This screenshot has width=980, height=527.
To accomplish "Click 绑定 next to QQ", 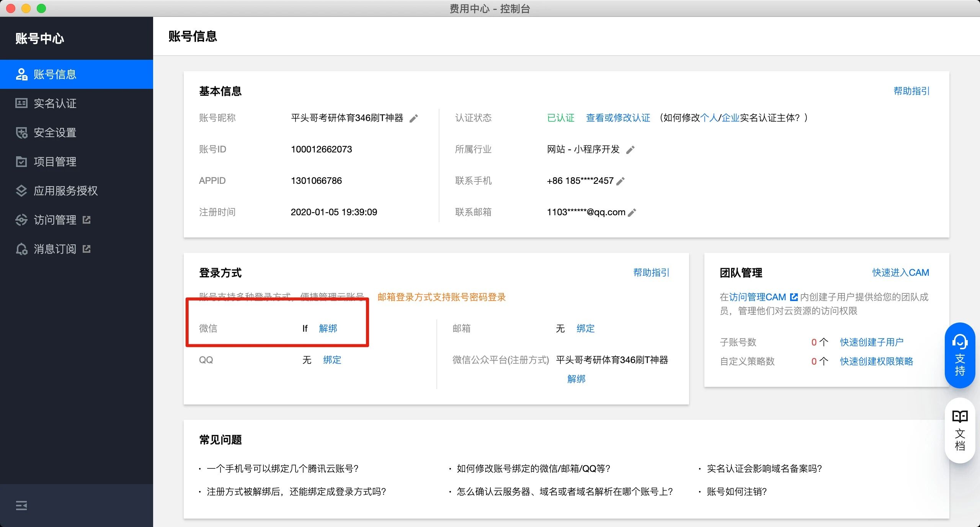I will [x=332, y=360].
